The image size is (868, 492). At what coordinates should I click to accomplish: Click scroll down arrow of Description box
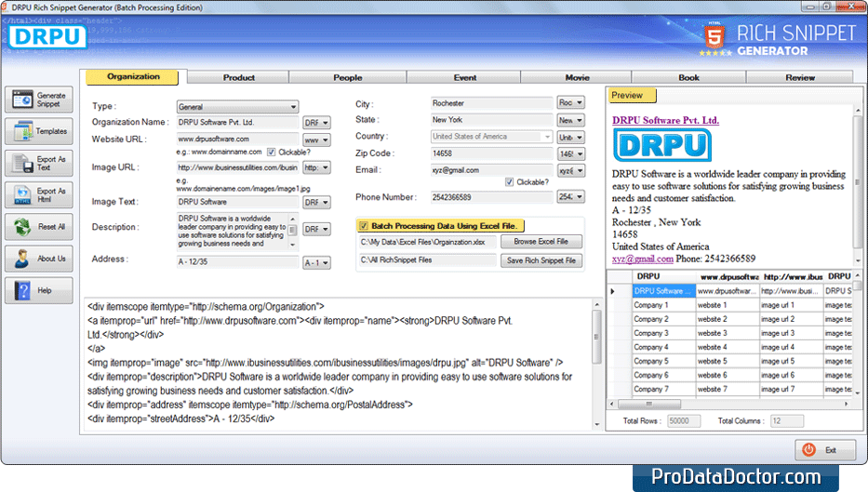(293, 245)
